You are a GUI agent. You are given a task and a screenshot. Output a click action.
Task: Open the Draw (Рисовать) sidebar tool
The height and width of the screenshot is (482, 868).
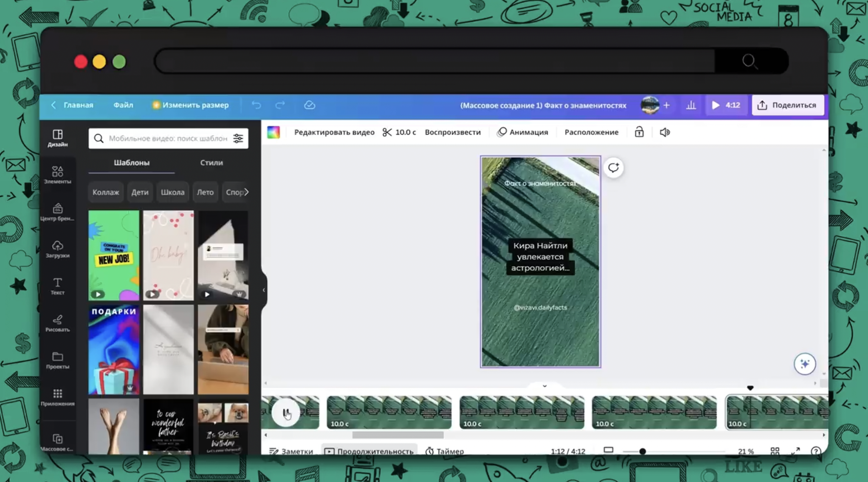(58, 323)
